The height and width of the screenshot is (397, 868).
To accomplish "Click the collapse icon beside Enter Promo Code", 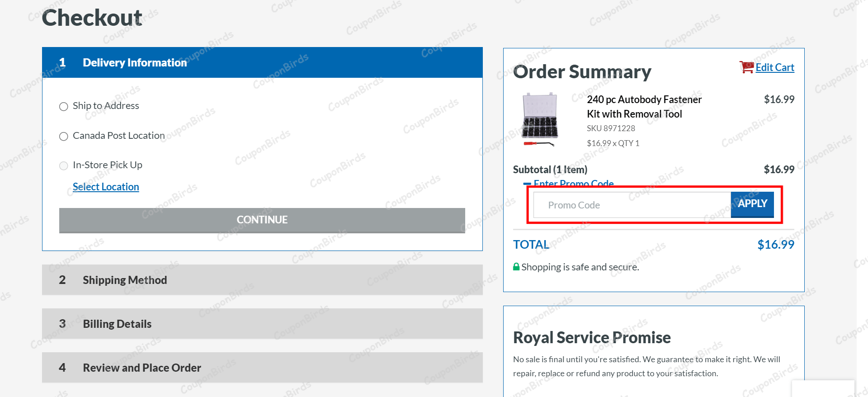I will (526, 184).
